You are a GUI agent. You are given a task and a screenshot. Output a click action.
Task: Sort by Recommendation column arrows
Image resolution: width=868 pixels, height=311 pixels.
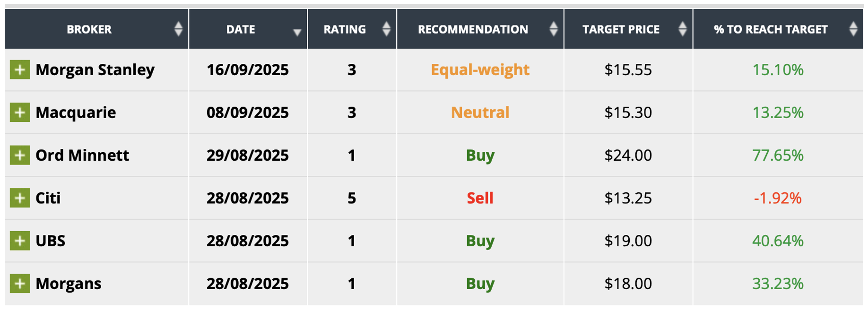coord(554,29)
